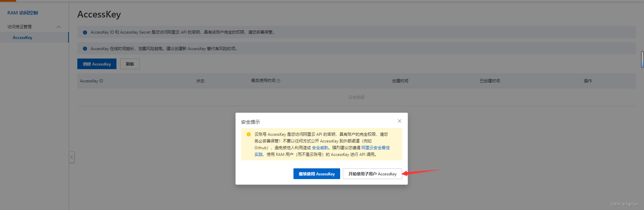
Task: Click the page vertical scrollbar thumb
Action: pos(642,59)
